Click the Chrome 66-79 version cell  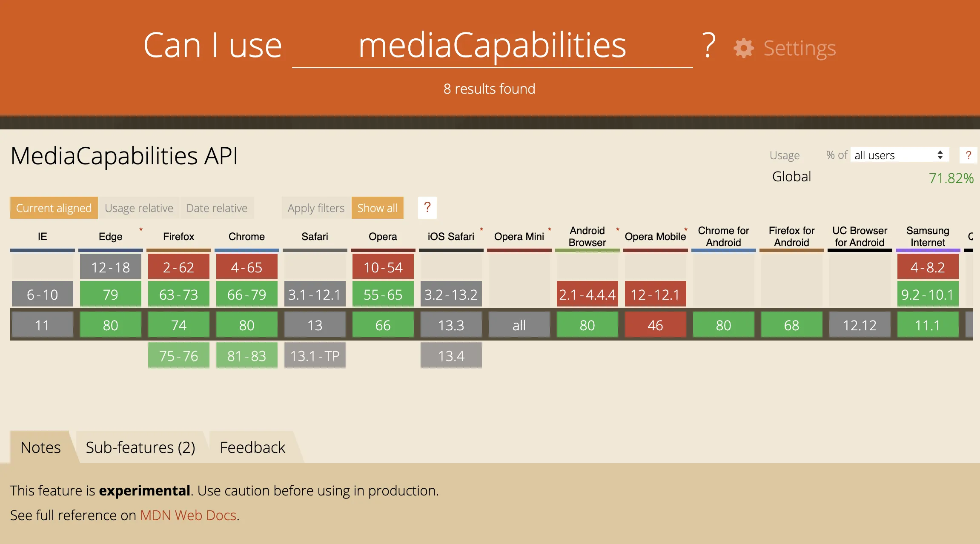pyautogui.click(x=247, y=294)
